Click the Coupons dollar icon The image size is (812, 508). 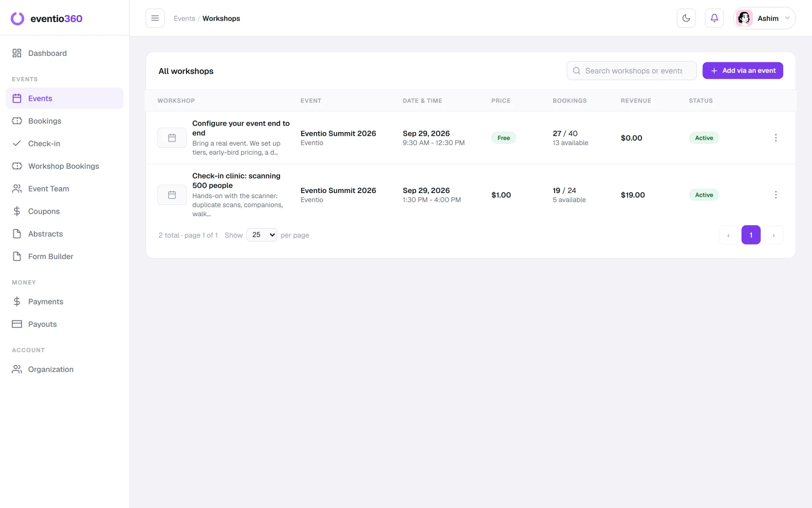coord(17,211)
